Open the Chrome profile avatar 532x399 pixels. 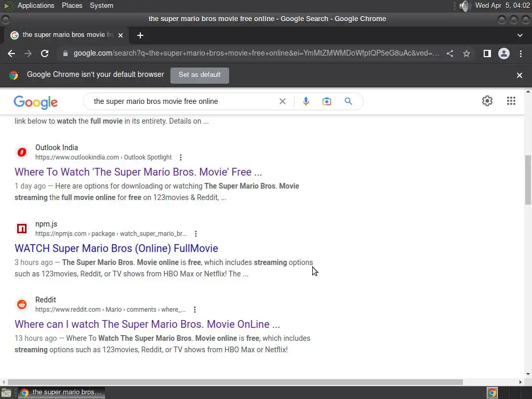[504, 54]
